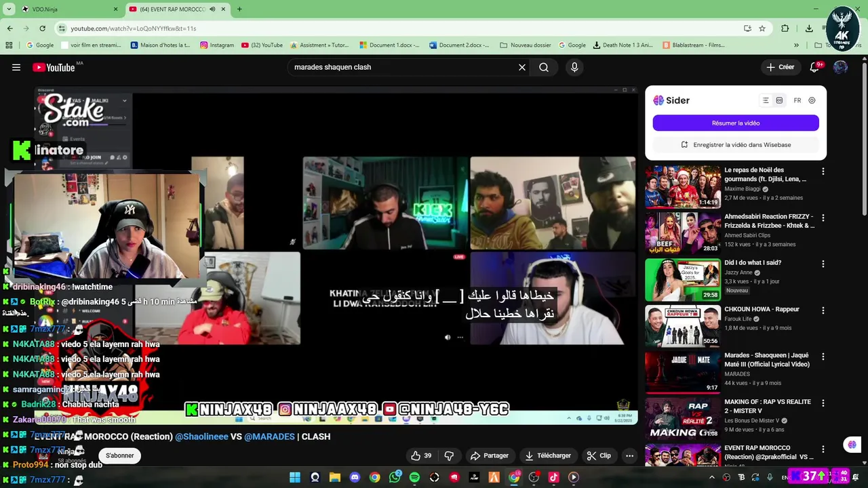Show hidden system tray icons
The width and height of the screenshot is (868, 488).
click(711, 477)
